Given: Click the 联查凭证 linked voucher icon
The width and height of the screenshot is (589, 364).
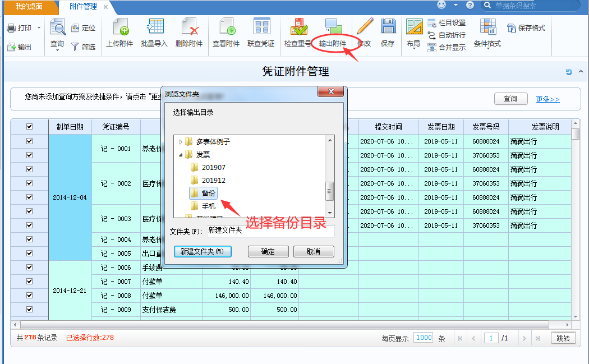Looking at the screenshot, I should point(261,27).
